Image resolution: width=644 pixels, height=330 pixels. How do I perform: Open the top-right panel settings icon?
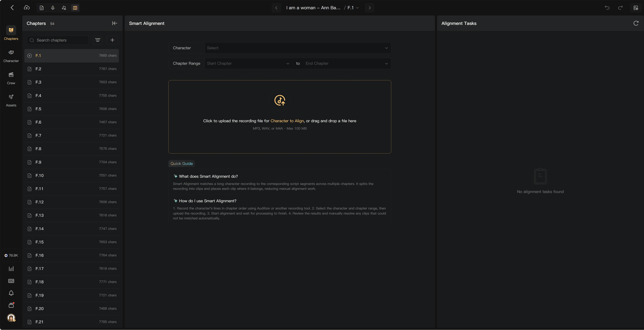[636, 8]
